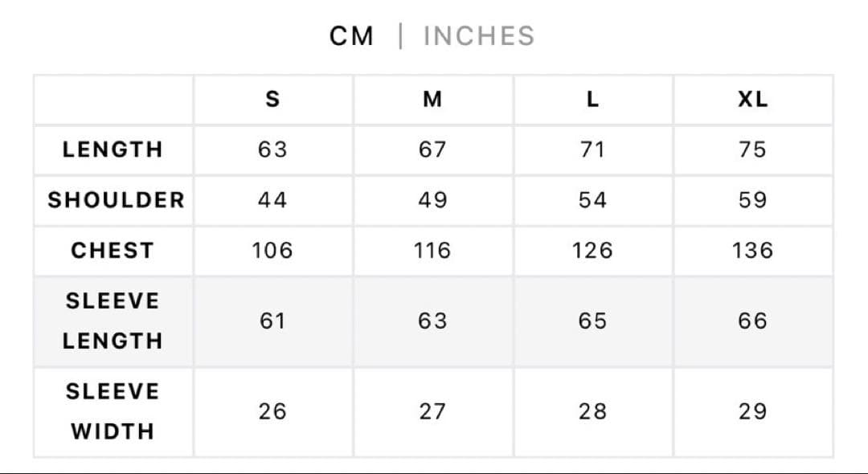Image resolution: width=868 pixels, height=474 pixels.
Task: Click the size S length value 63
Action: 272,149
